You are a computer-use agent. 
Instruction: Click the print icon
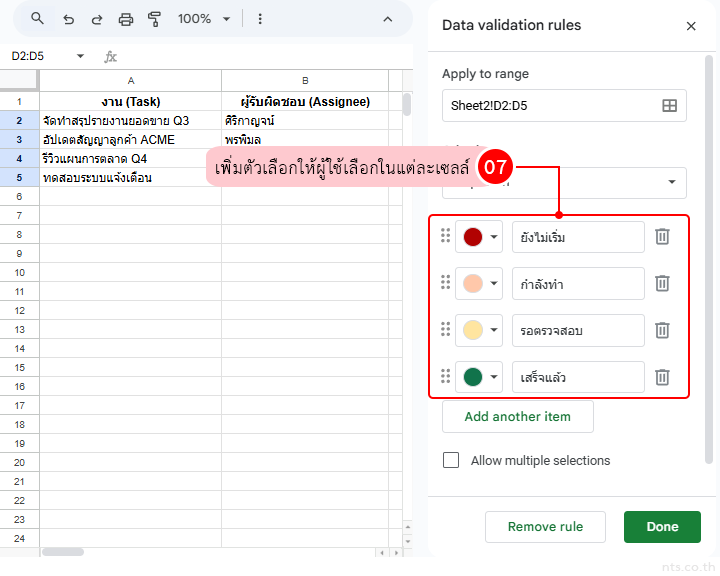(126, 19)
